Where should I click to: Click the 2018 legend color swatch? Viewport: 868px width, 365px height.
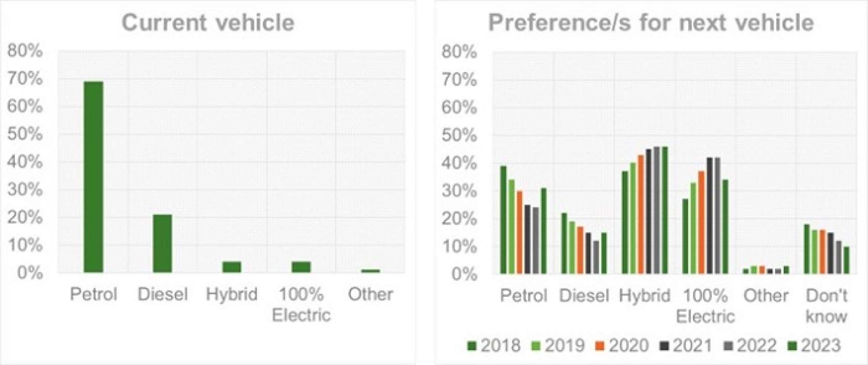[472, 346]
